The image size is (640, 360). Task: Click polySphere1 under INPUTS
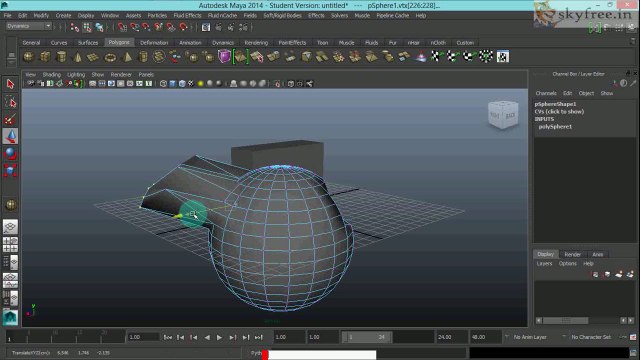pos(555,127)
